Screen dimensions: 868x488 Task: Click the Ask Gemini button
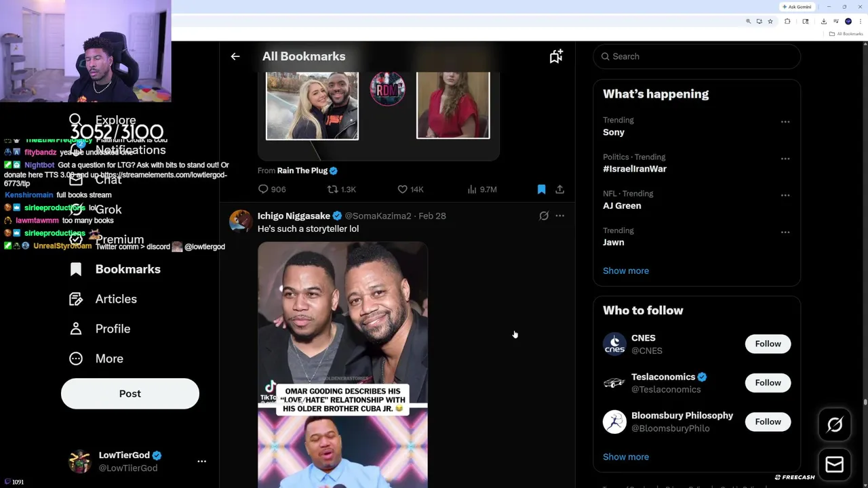click(x=797, y=7)
